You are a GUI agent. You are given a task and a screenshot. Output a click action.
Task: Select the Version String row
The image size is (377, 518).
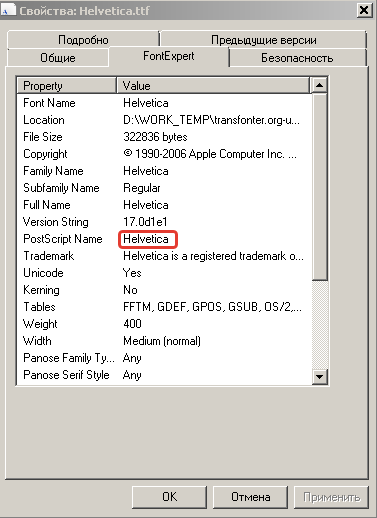click(x=164, y=222)
